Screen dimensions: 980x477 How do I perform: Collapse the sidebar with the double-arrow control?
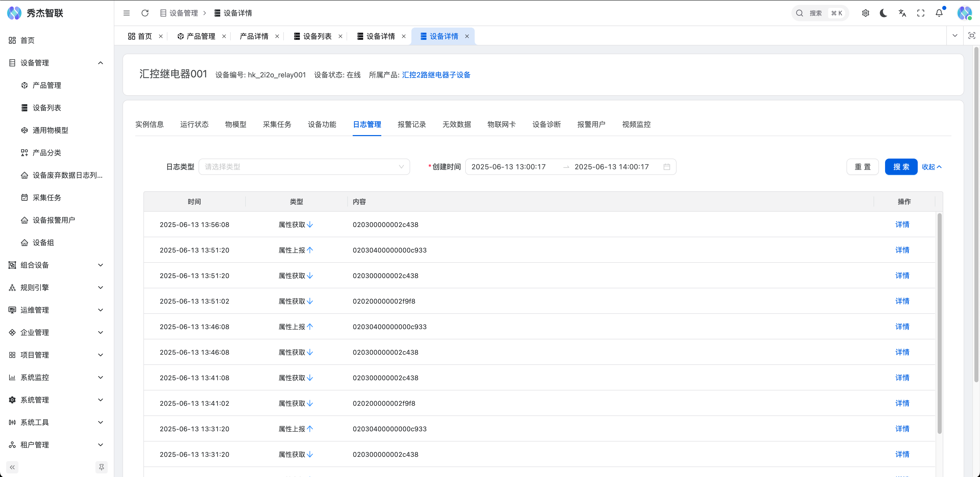click(12, 467)
